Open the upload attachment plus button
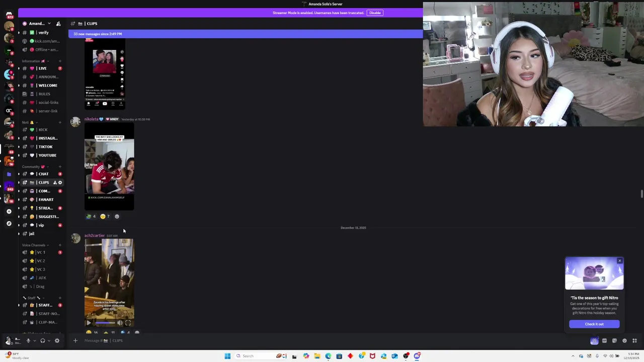Image resolution: width=644 pixels, height=362 pixels. tap(75, 341)
